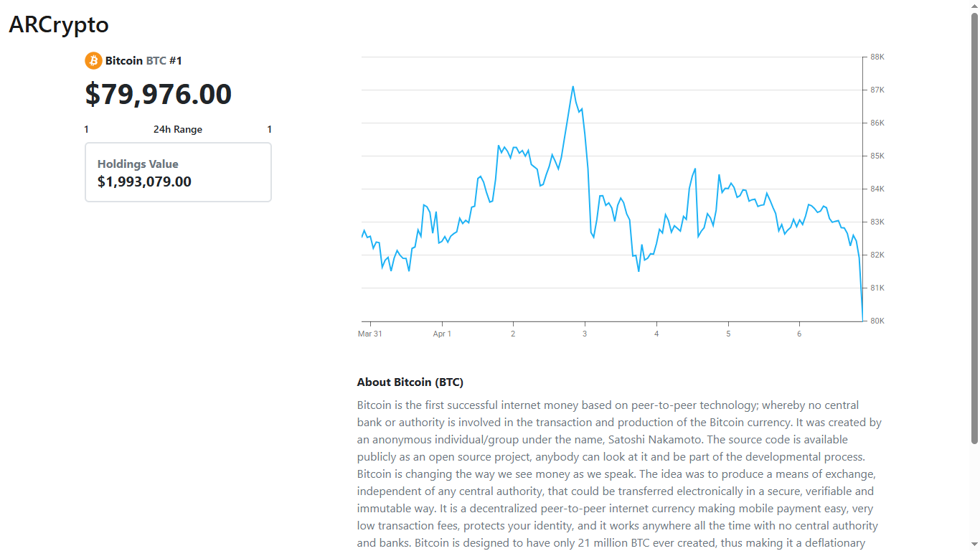This screenshot has height=551, width=980.
Task: Click the 84K price axis label
Action: (877, 189)
